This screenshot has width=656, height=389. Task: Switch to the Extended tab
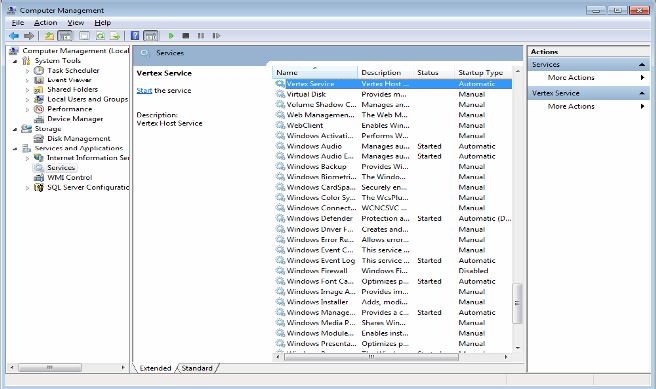point(155,368)
